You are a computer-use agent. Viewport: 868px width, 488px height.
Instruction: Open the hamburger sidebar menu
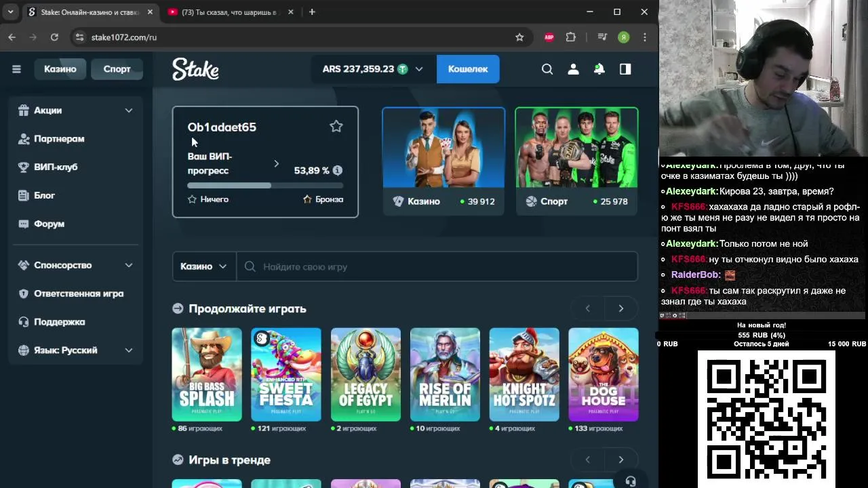tap(16, 69)
